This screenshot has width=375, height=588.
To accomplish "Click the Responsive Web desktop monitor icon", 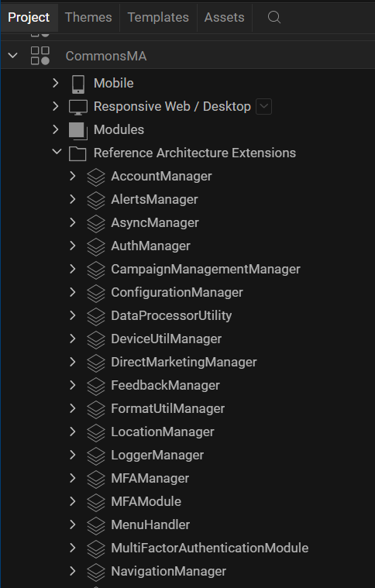I will (x=78, y=107).
